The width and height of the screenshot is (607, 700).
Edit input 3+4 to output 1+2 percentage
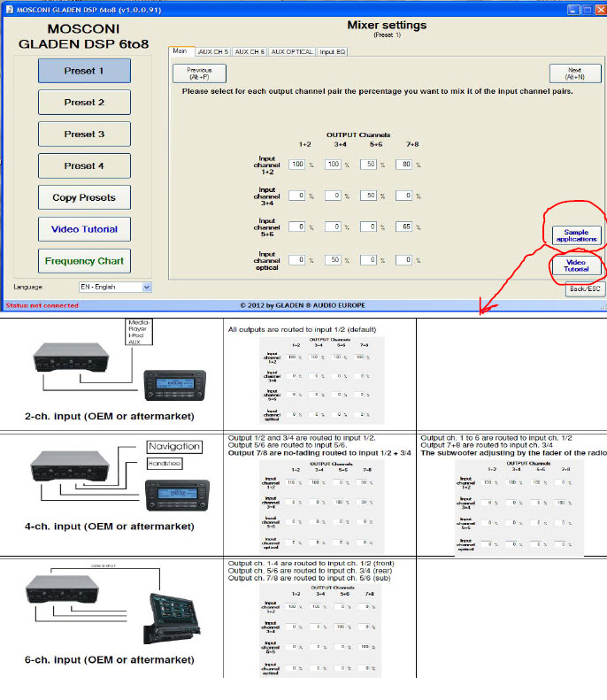click(296, 196)
